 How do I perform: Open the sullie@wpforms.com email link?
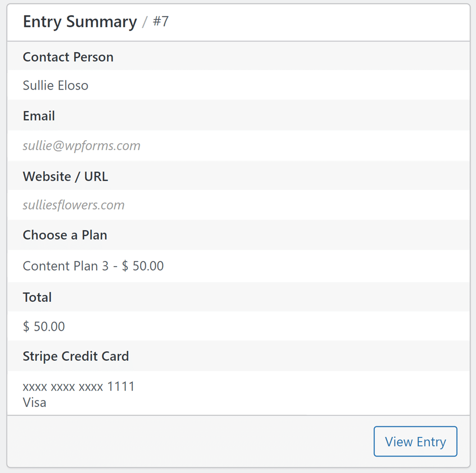tap(81, 146)
